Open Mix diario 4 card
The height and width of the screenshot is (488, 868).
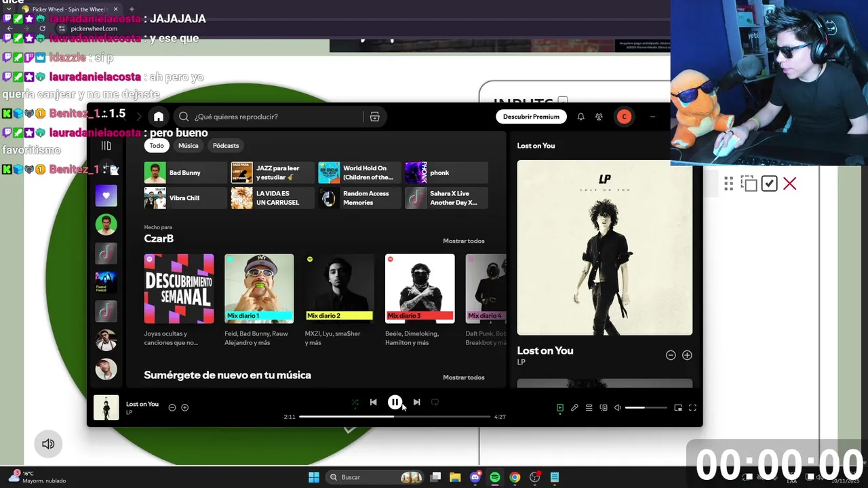click(486, 300)
